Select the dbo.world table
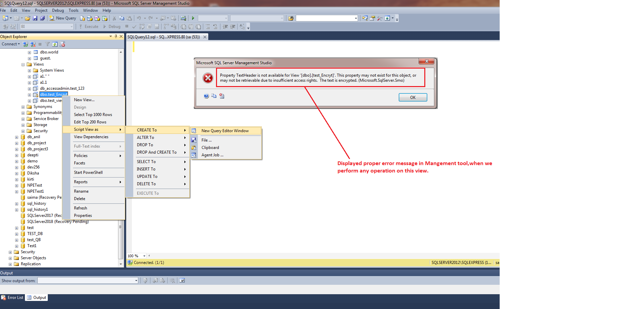644x309 pixels. (49, 52)
